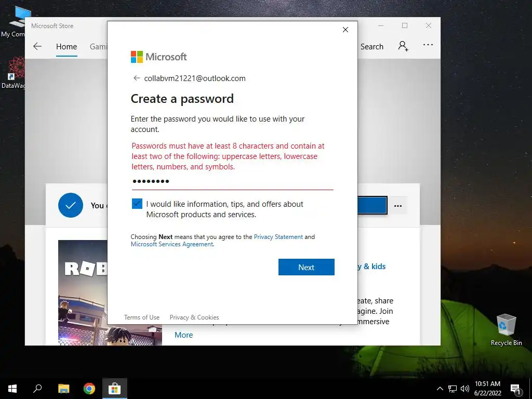
Task: Open the Terms of Use link
Action: (141, 317)
